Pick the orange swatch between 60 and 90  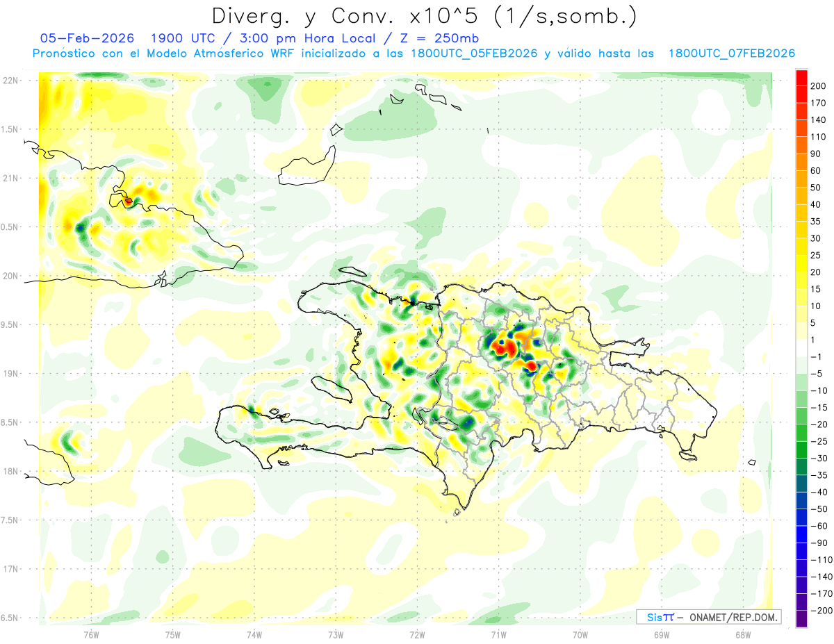pos(801,163)
